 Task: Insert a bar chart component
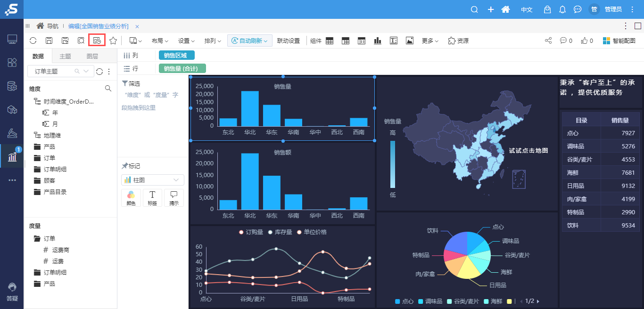pyautogui.click(x=378, y=41)
